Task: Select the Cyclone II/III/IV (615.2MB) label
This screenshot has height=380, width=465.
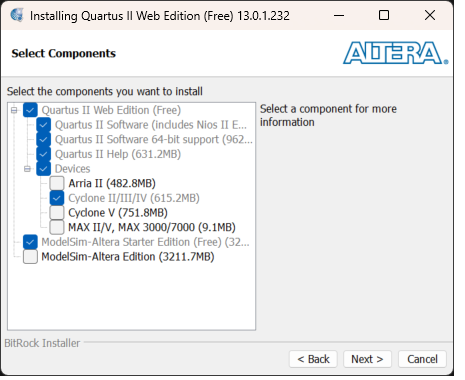Action: [134, 198]
